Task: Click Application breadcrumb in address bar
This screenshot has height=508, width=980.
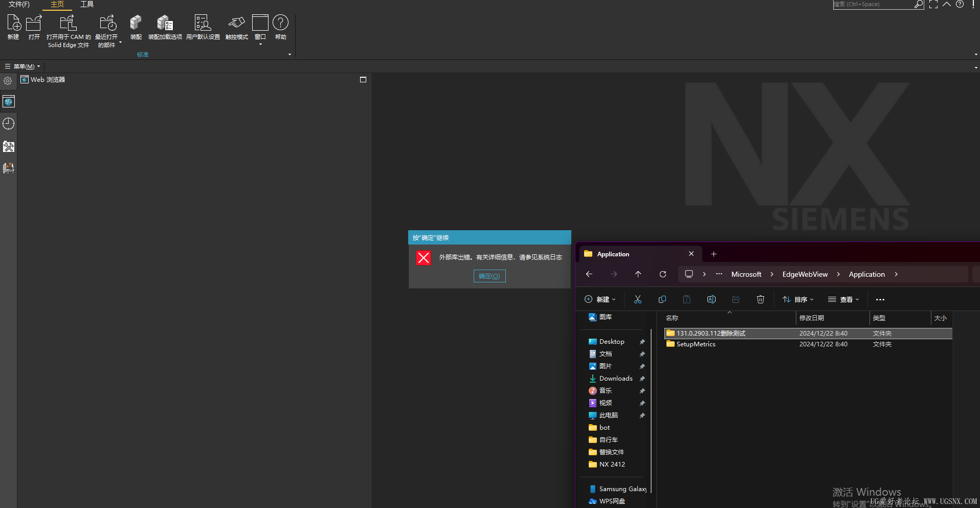Action: [866, 274]
